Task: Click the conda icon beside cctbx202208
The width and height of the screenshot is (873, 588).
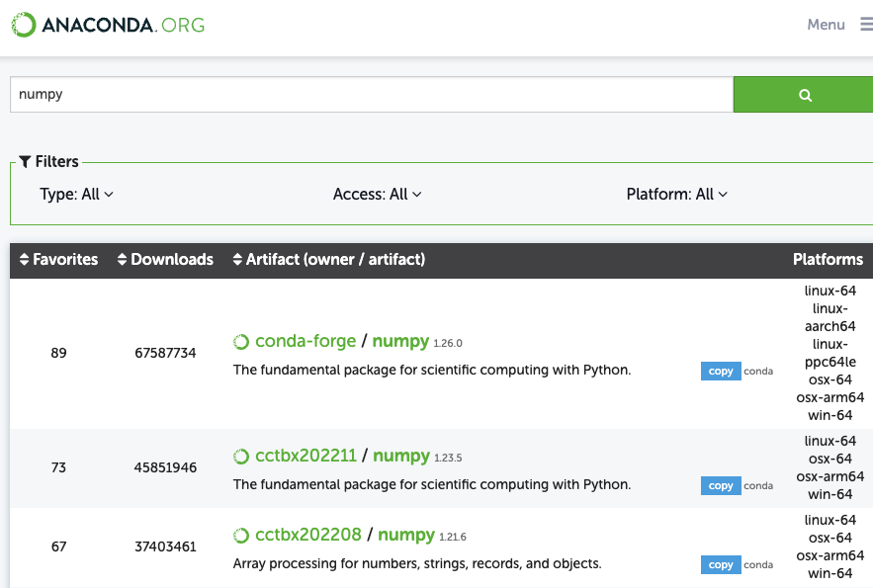Action: tap(241, 536)
